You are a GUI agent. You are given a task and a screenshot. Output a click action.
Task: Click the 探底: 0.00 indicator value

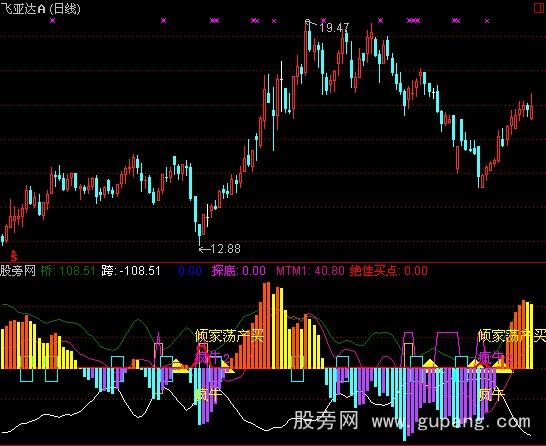[239, 271]
